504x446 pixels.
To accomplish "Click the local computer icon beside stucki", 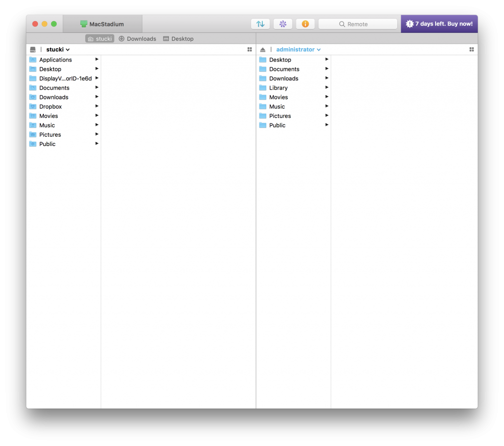I will click(33, 50).
